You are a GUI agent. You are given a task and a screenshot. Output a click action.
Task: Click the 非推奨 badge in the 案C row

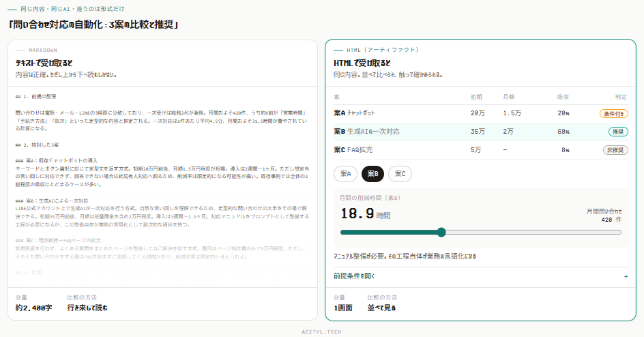pos(615,150)
